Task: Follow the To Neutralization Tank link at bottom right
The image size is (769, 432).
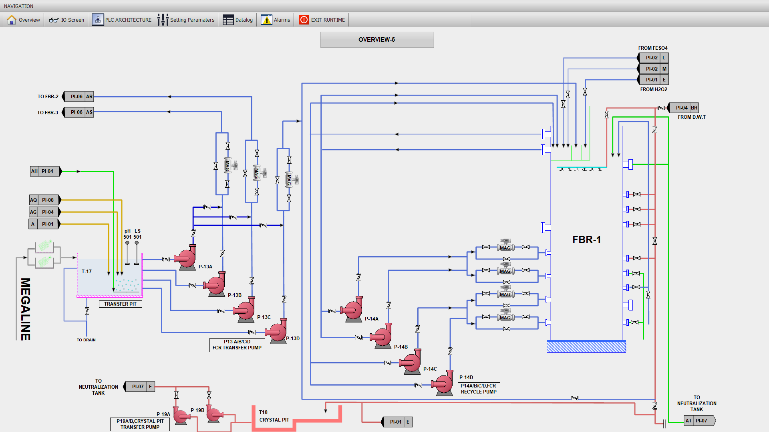Action: (x=701, y=421)
